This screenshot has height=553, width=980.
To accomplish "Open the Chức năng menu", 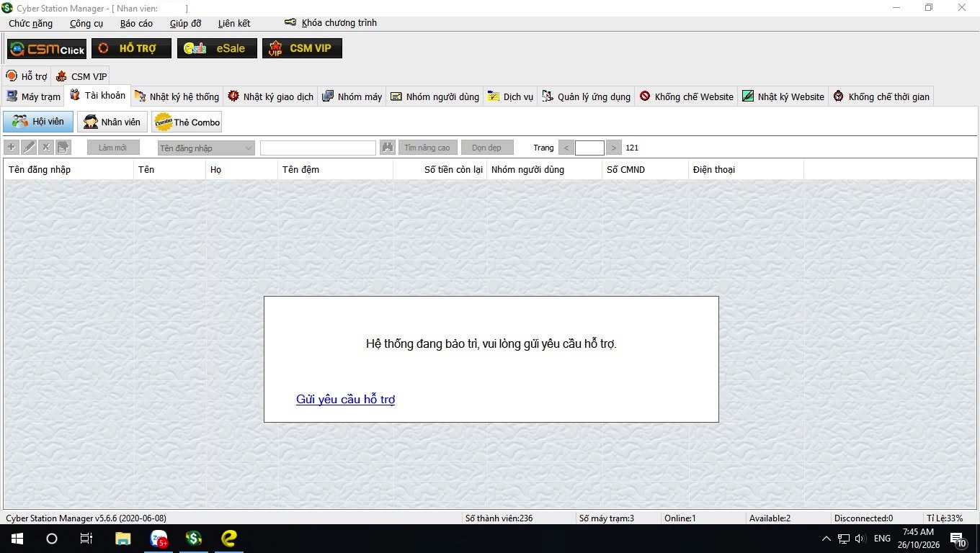I will pos(31,23).
